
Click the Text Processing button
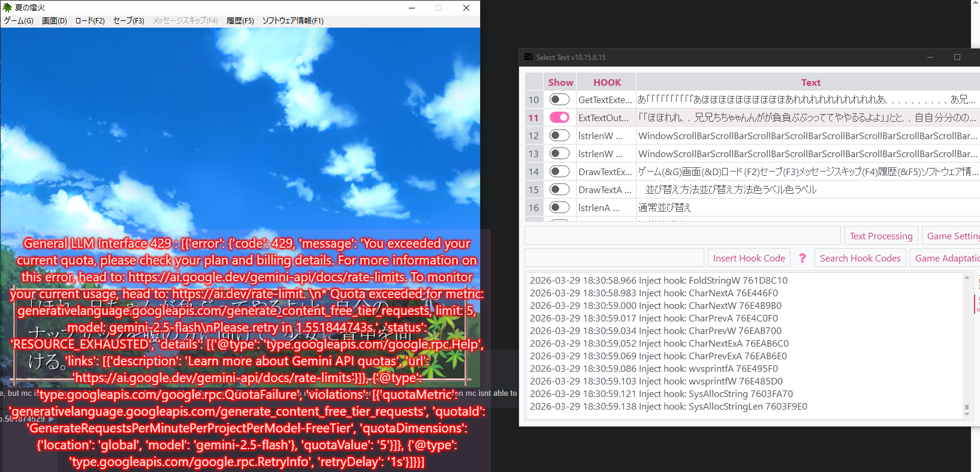coord(881,236)
